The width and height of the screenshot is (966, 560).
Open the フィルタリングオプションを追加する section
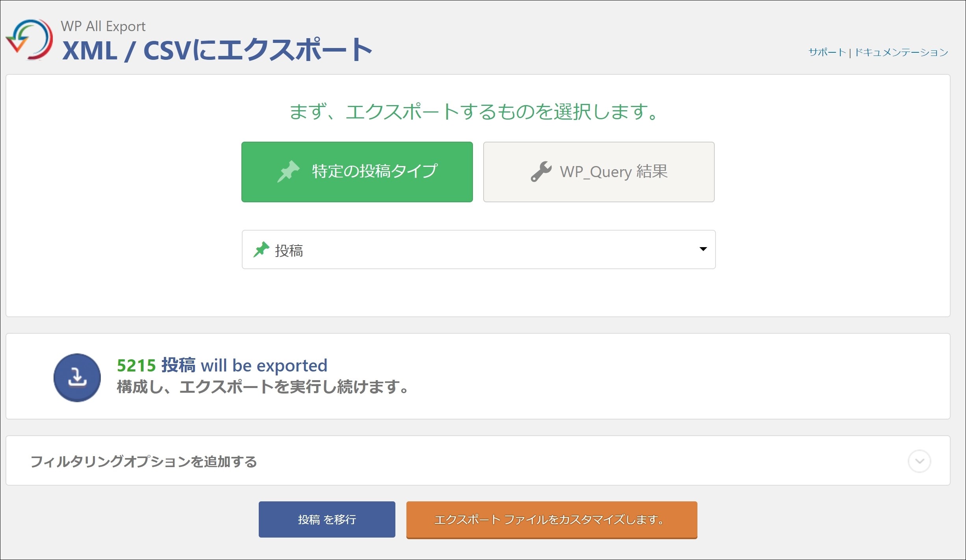478,460
